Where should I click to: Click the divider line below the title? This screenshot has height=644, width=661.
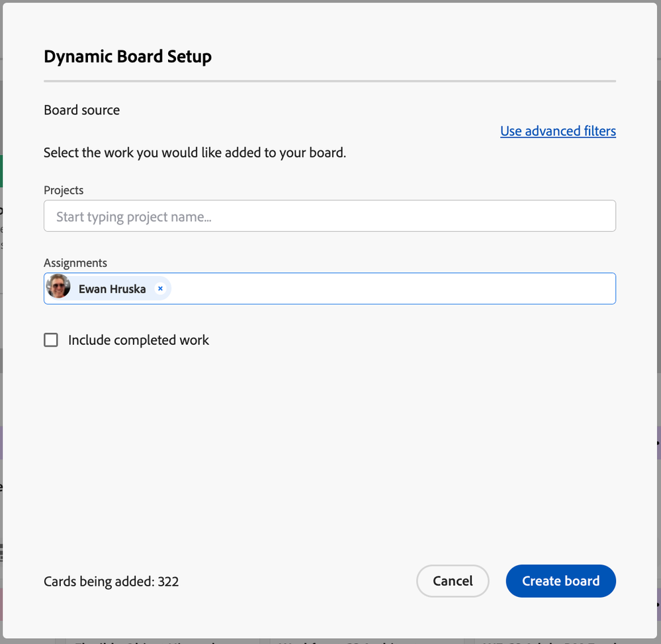point(330,81)
